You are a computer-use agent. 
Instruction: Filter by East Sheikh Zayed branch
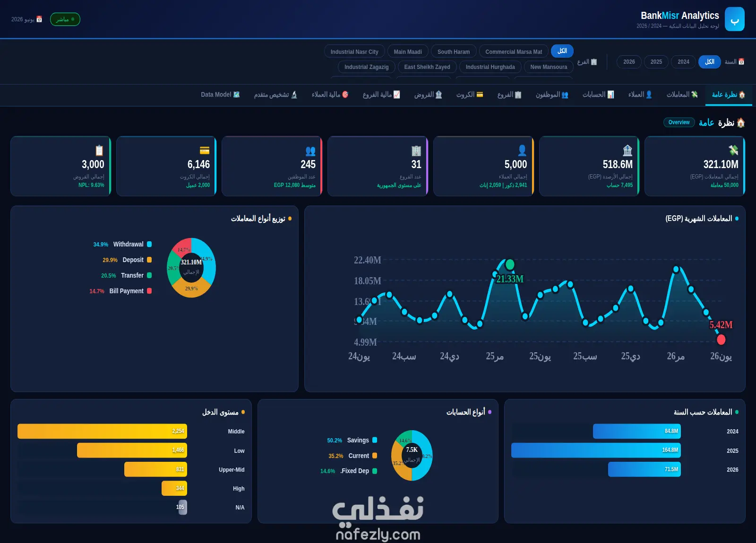point(427,67)
